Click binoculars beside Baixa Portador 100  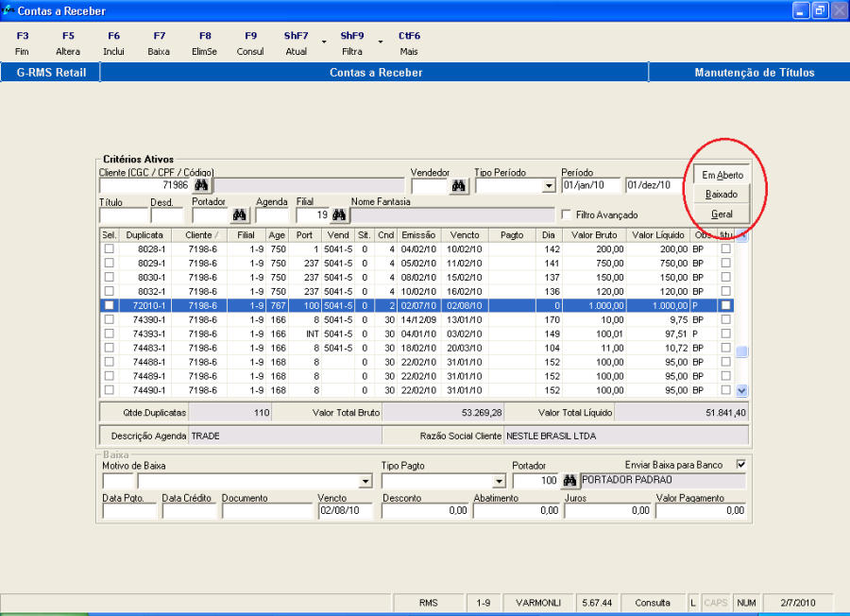tap(569, 481)
